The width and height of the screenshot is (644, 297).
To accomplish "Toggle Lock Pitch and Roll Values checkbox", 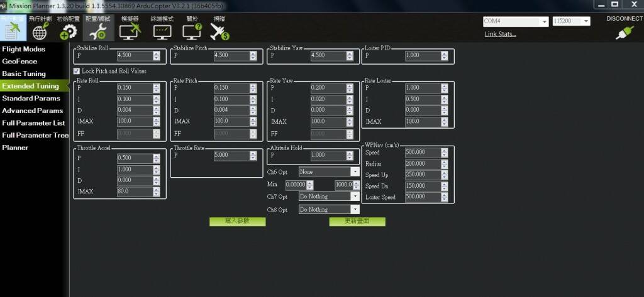I will [x=77, y=72].
